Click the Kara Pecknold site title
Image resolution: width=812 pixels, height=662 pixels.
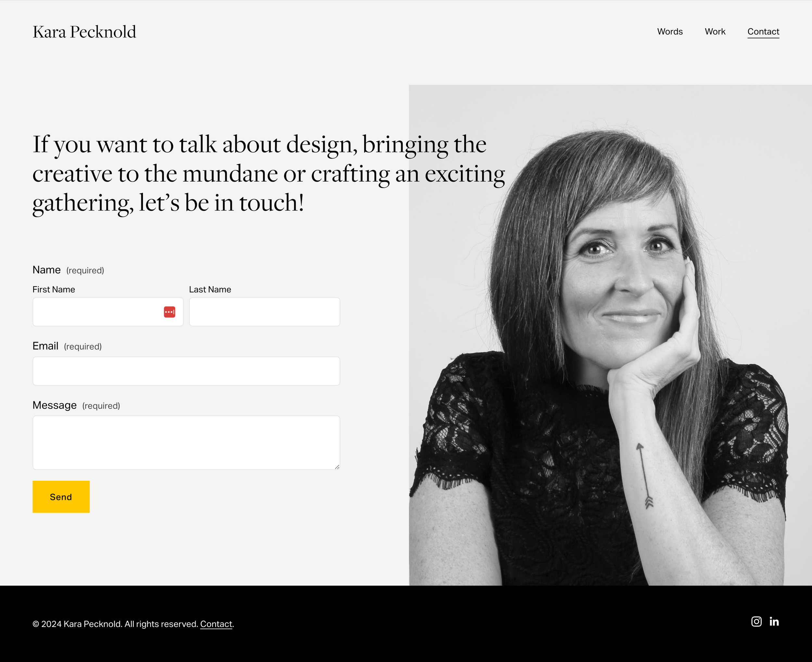84,32
